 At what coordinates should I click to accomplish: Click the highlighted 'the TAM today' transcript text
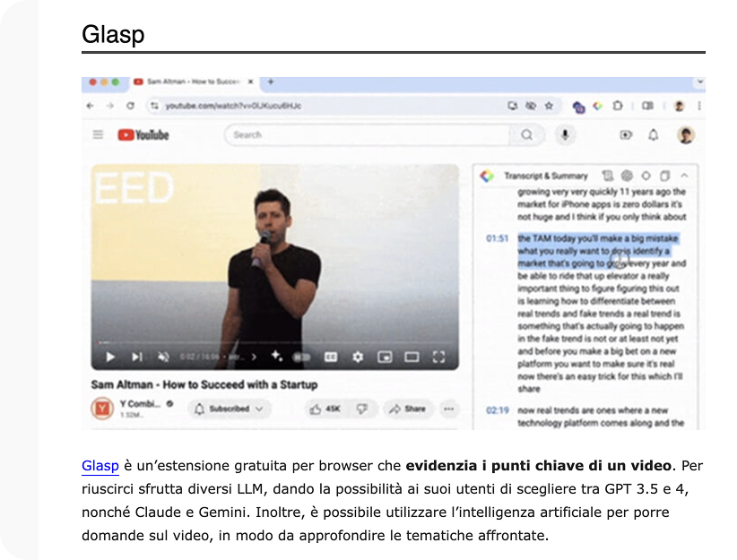(x=598, y=250)
